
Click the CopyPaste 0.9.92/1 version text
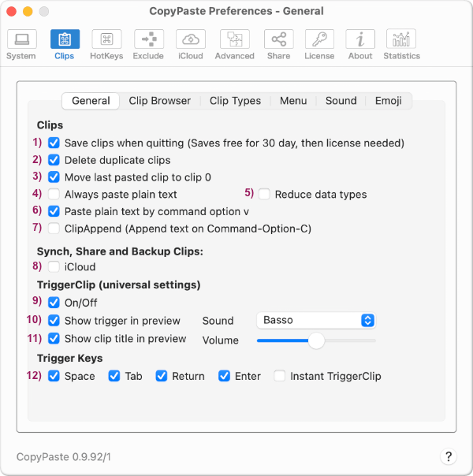tap(63, 457)
